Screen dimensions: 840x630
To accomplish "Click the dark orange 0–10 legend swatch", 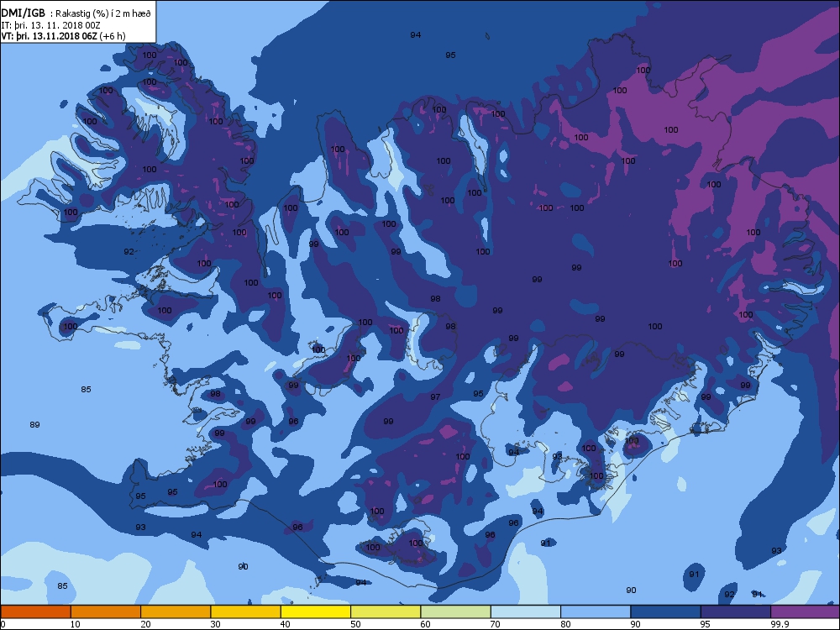I will pyautogui.click(x=35, y=612).
